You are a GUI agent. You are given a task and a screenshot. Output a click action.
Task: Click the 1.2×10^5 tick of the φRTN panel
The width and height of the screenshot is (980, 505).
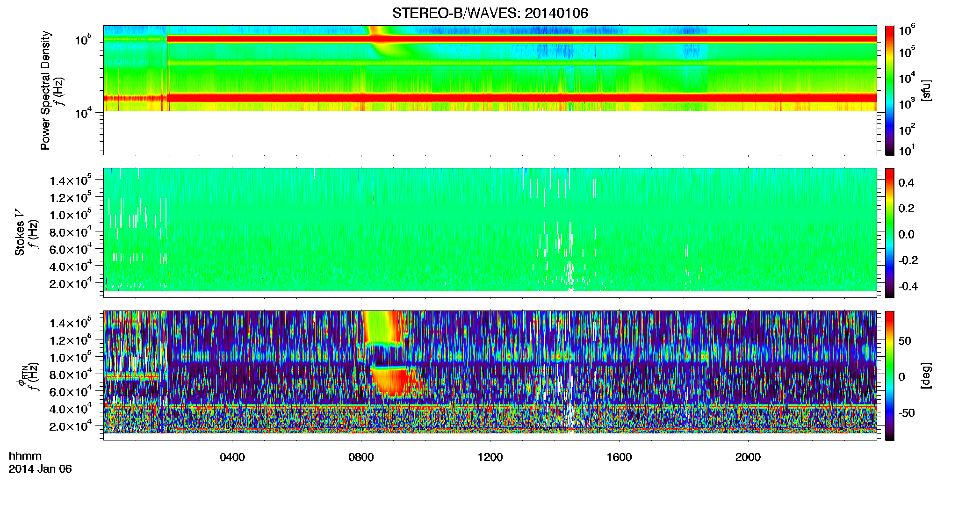click(x=70, y=340)
